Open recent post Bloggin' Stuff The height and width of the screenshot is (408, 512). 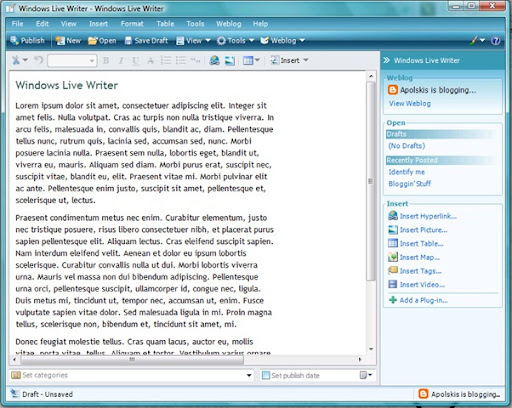click(x=410, y=184)
